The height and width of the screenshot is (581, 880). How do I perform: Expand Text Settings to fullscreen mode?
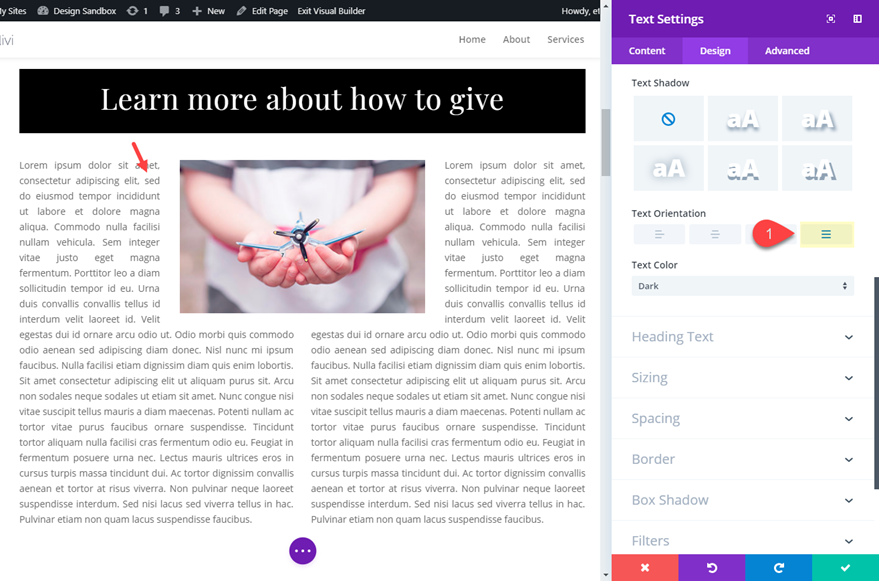click(x=830, y=19)
